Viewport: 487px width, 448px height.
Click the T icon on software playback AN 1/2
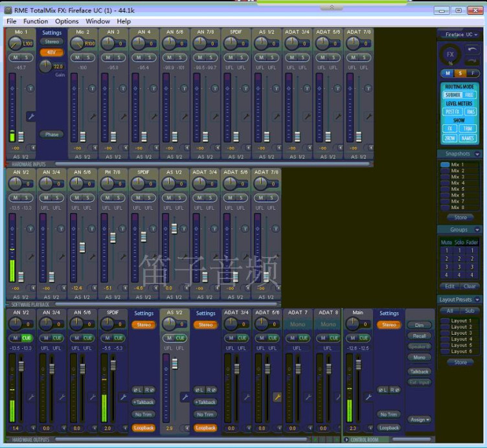click(30, 229)
